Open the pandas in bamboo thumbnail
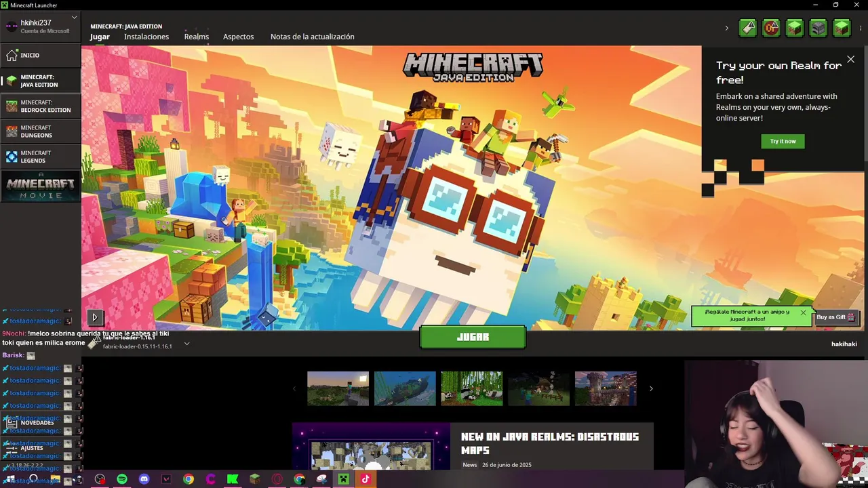 [471, 388]
